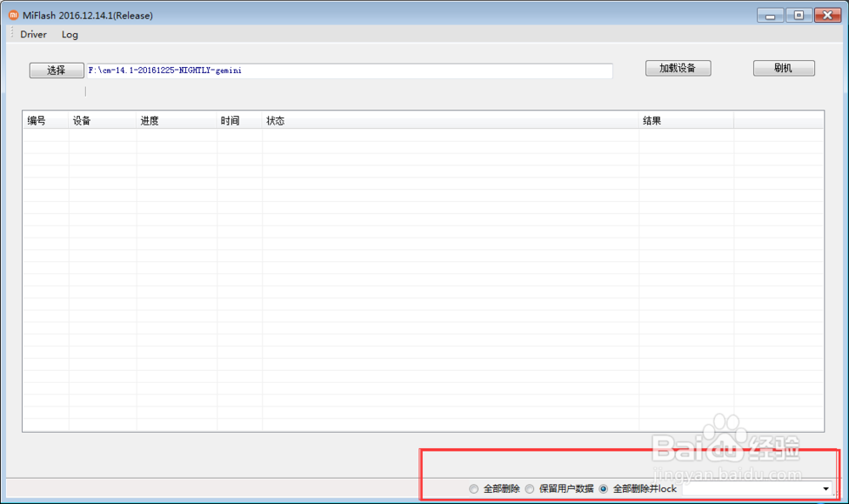Maximize the MiFlash window

pyautogui.click(x=799, y=15)
